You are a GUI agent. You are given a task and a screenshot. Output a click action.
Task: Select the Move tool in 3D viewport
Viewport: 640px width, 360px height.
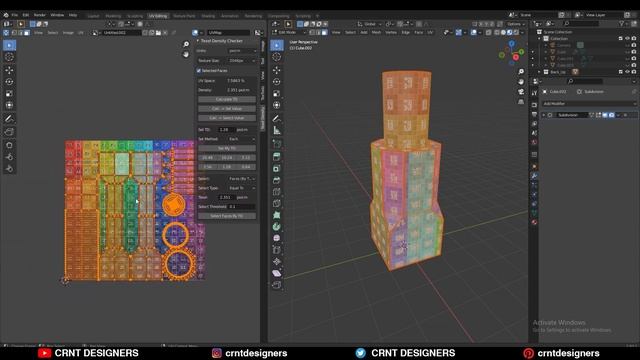[277, 70]
